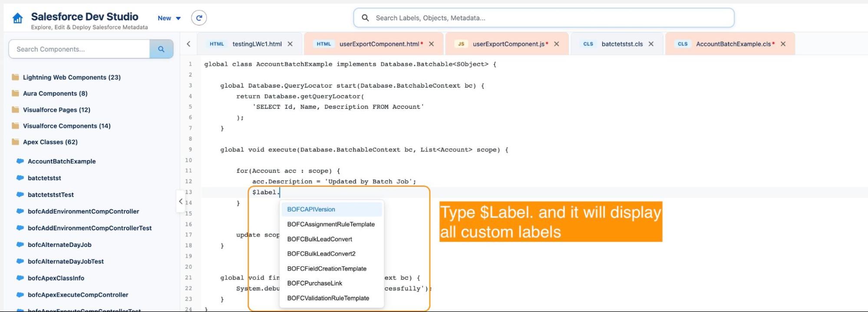Open bofcAddEnvironmentCompController class

pyautogui.click(x=83, y=211)
